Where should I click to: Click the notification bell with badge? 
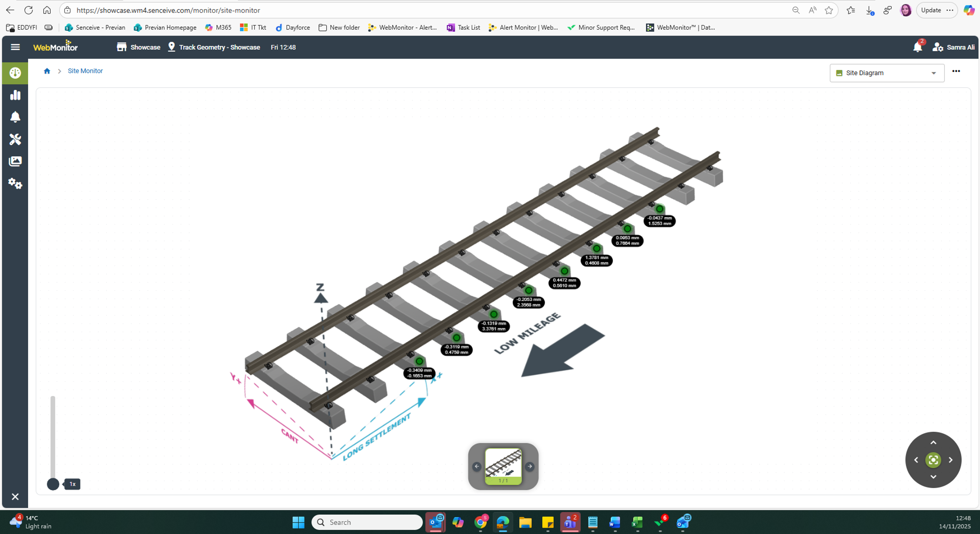(917, 47)
